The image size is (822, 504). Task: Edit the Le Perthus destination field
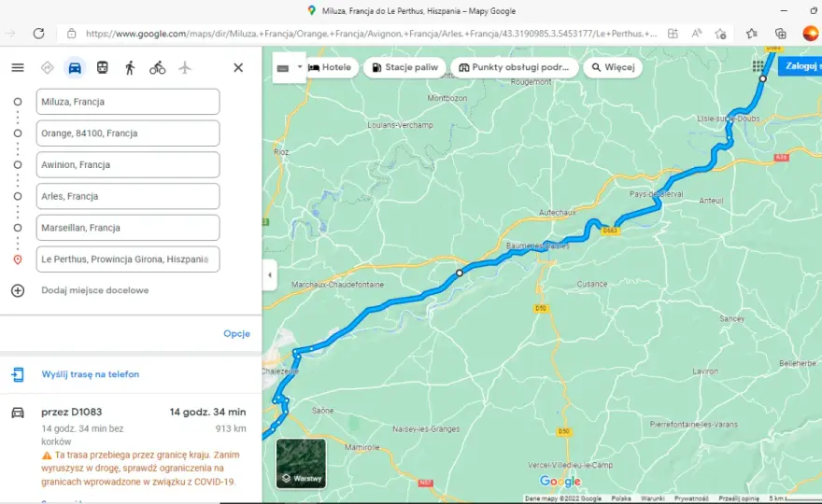click(x=128, y=259)
